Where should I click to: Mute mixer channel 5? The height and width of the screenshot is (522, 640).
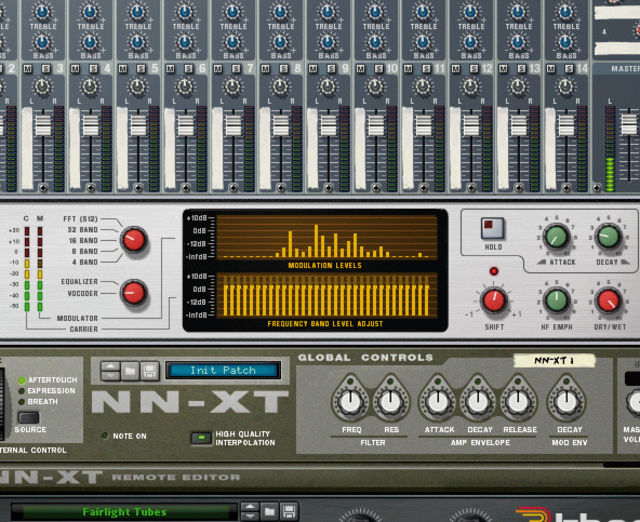tap(123, 69)
